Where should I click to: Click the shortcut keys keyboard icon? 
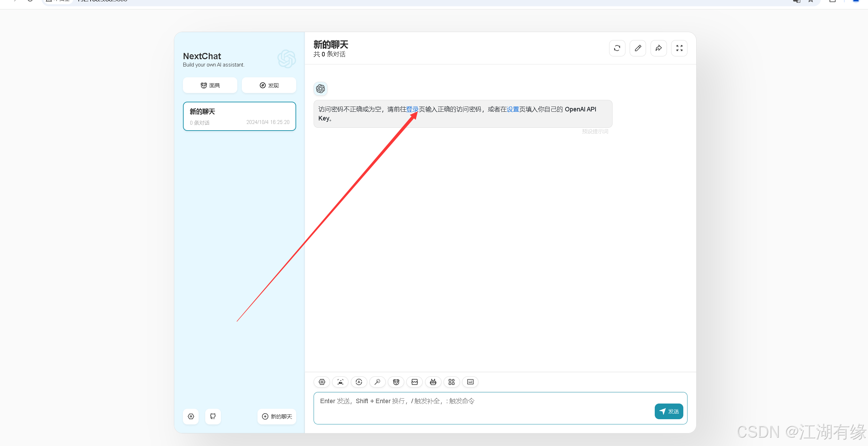pos(470,382)
